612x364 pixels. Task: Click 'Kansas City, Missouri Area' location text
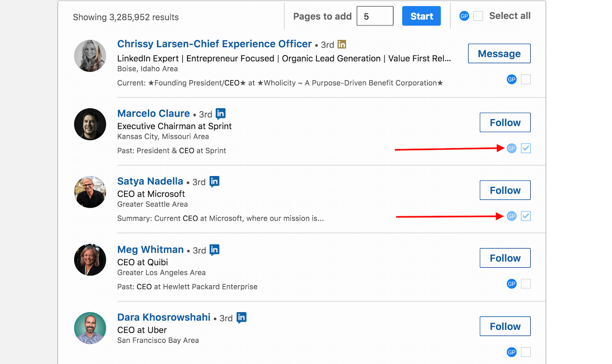pyautogui.click(x=163, y=137)
